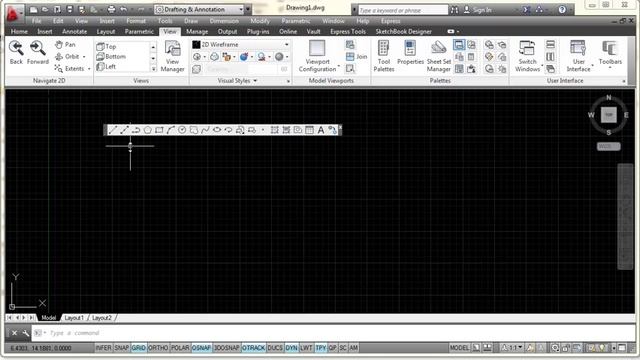Image resolution: width=640 pixels, height=360 pixels.
Task: Toggle OSNAP in the status bar
Action: tap(201, 348)
